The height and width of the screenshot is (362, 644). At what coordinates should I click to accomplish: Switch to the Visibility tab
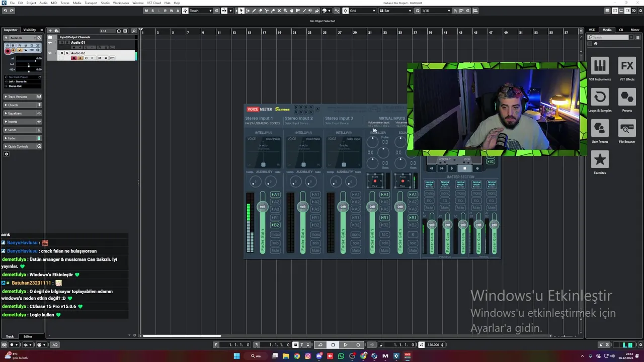tap(30, 30)
